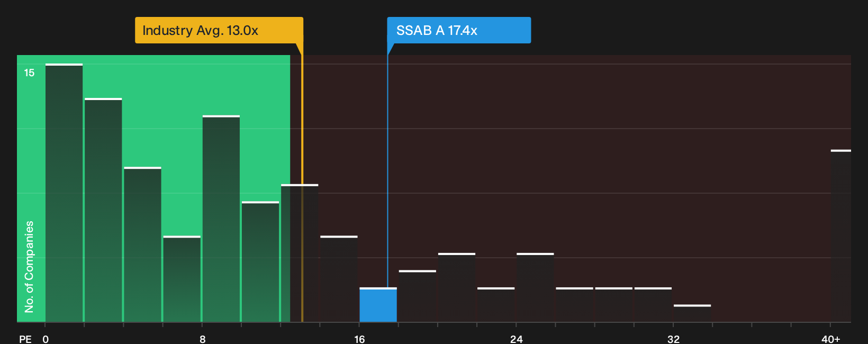Viewport: 868px width, 344px height.
Task: Click the SSAB A 17.4x label
Action: pos(459,30)
